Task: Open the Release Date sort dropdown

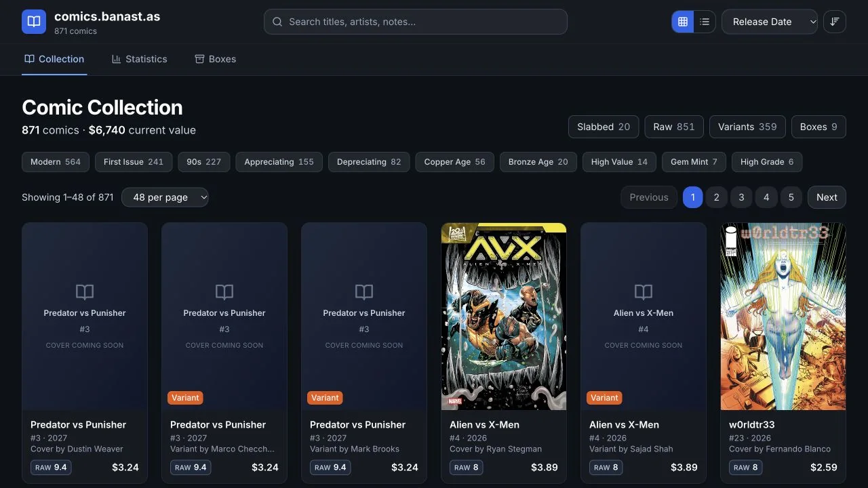Action: coord(770,22)
